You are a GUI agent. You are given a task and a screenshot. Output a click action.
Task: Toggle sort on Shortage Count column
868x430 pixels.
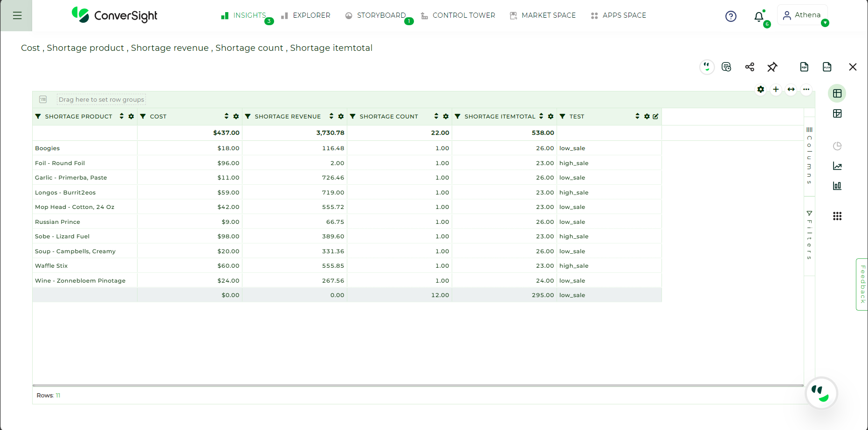tap(436, 116)
